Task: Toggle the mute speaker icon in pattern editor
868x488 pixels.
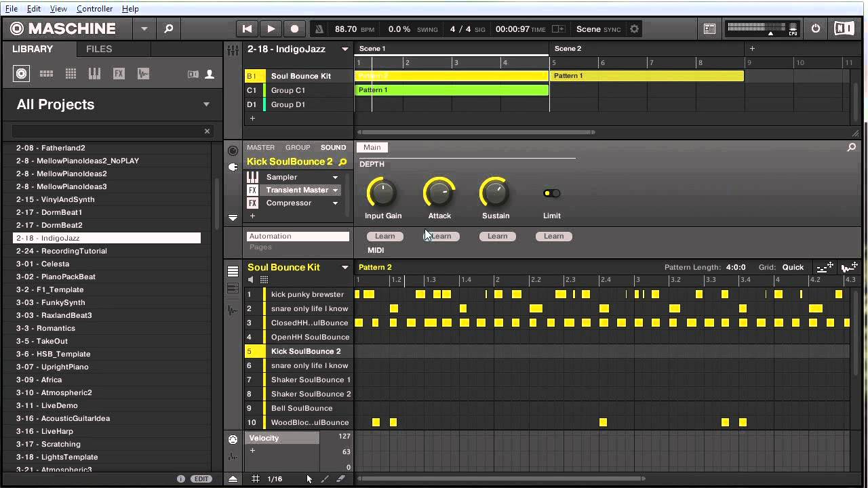Action: coord(251,280)
